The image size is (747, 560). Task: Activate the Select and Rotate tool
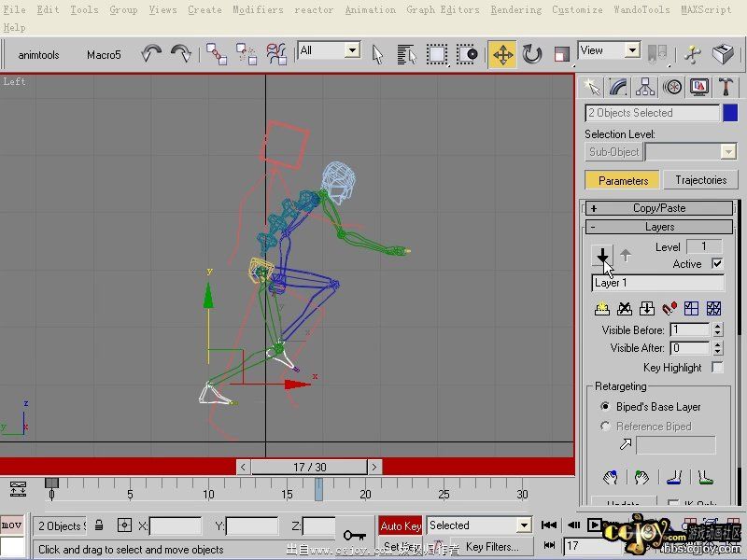(531, 54)
